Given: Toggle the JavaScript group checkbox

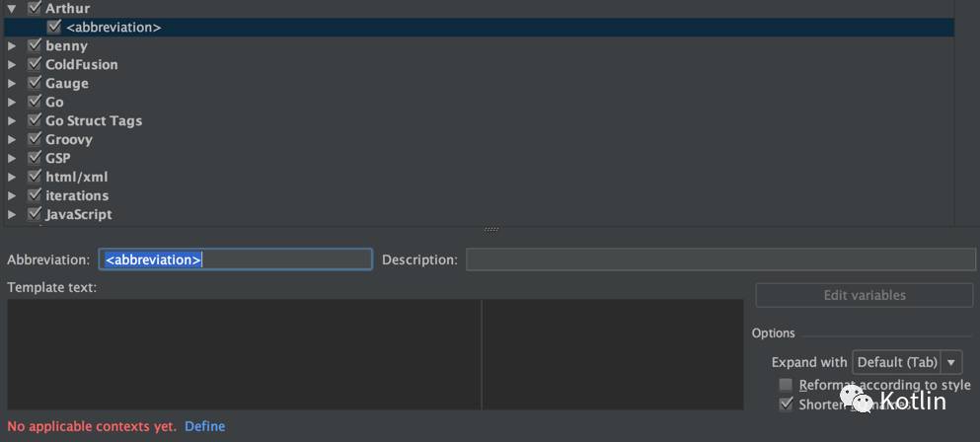Looking at the screenshot, I should coord(35,214).
